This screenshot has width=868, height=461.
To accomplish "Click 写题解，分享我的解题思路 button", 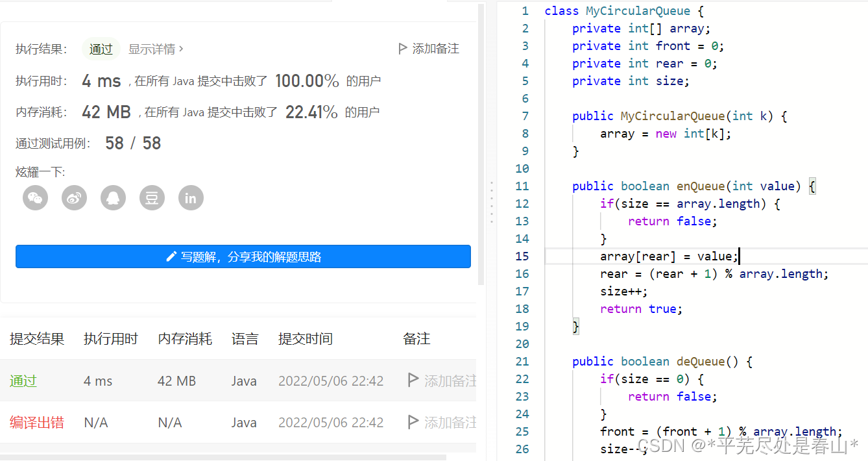I will pos(243,256).
